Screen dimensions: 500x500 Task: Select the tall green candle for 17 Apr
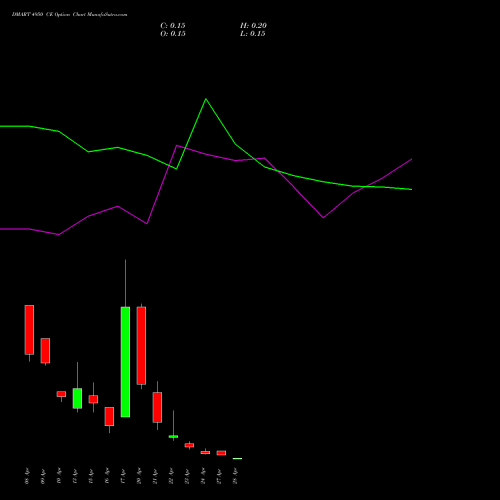click(125, 362)
